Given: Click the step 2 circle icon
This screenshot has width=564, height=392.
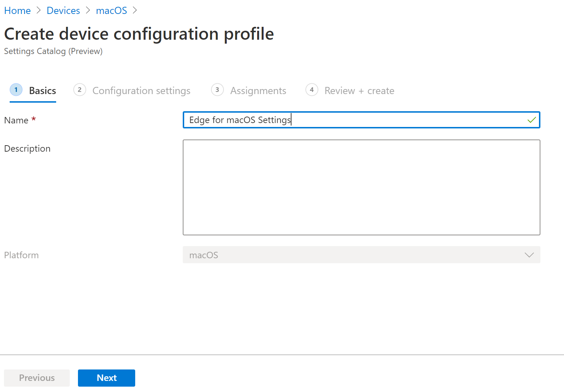Looking at the screenshot, I should point(80,90).
